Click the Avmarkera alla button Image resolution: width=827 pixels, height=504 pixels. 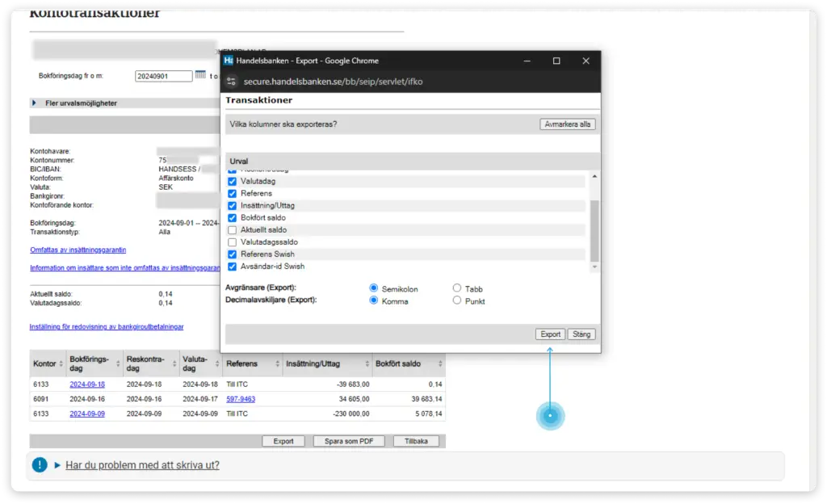coord(568,124)
